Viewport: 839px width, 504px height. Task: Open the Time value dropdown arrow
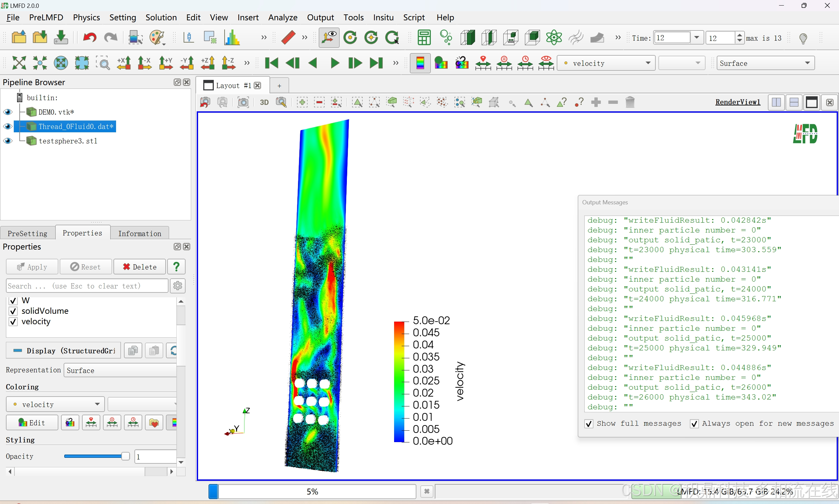(x=697, y=38)
